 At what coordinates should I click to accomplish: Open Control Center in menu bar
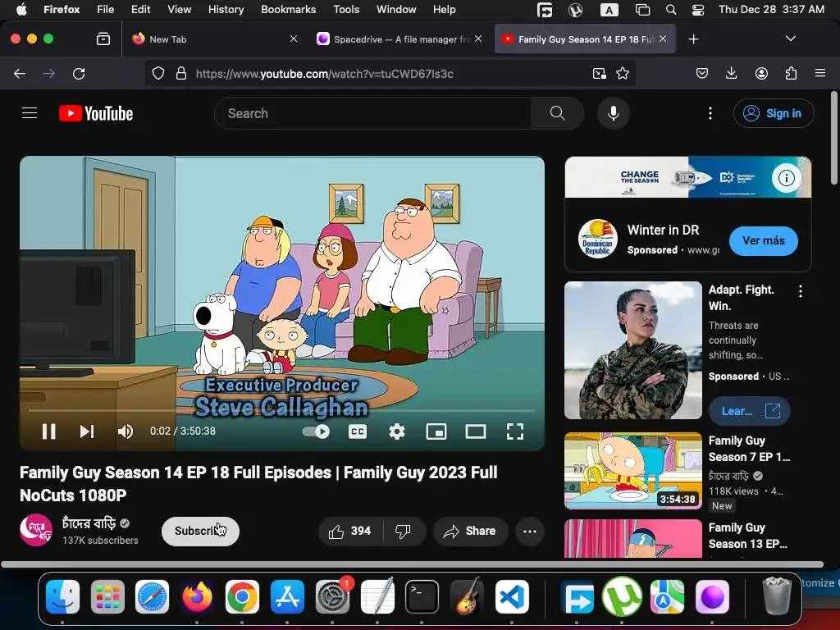coord(698,10)
